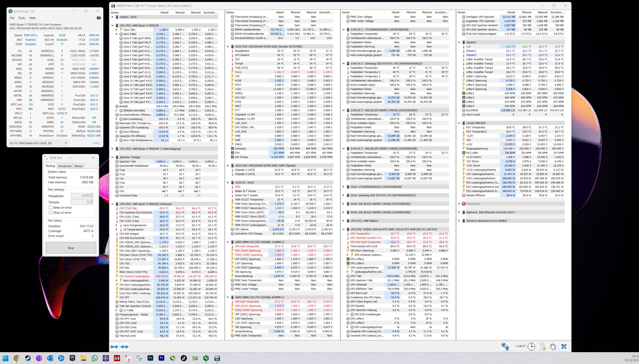Open ZenTimings DIMM module dropdown
The width and height of the screenshot is (639, 364).
(x=38, y=143)
